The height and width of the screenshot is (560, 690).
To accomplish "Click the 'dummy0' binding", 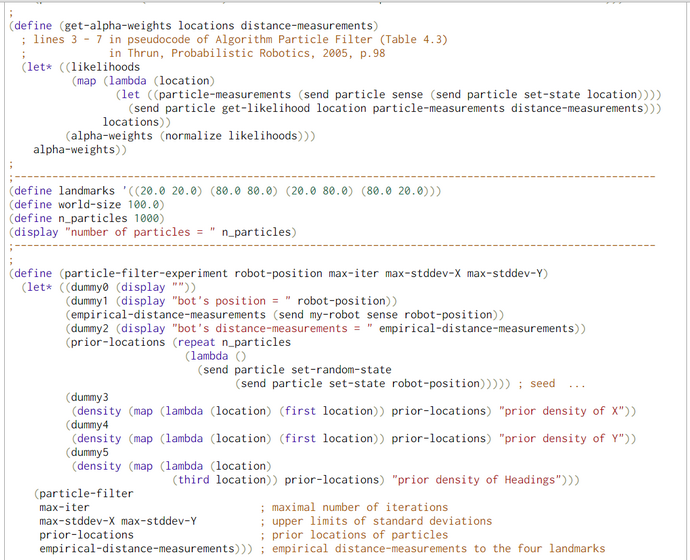I will tap(90, 287).
